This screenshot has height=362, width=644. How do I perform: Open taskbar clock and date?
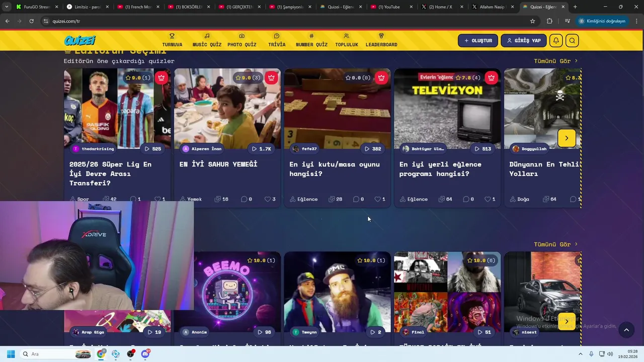click(x=628, y=354)
